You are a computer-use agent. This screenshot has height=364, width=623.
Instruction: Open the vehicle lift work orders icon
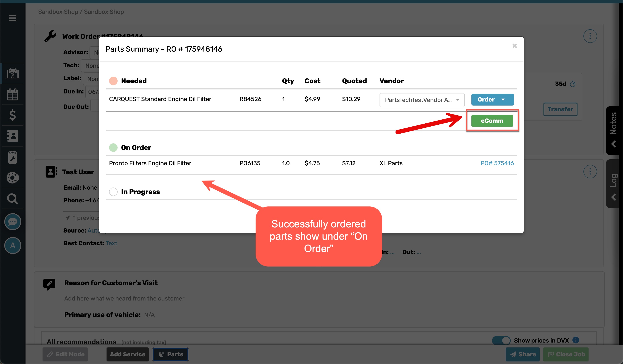click(x=13, y=73)
